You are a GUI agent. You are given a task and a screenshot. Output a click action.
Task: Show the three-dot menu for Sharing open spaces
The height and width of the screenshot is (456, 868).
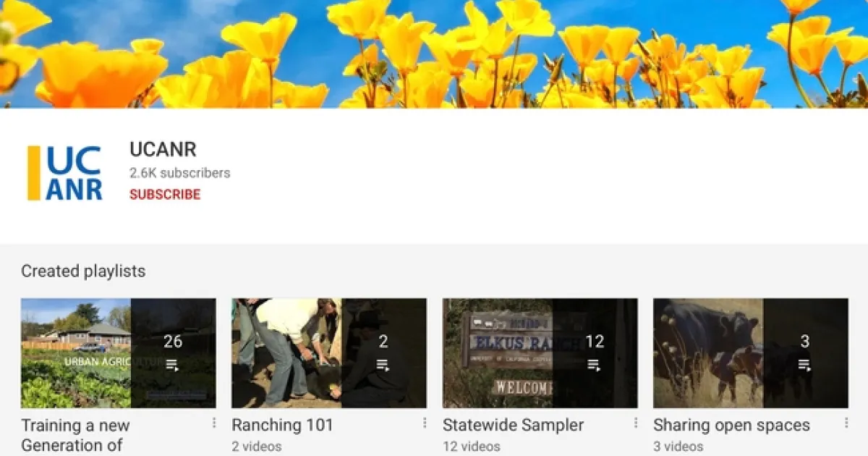tap(846, 423)
